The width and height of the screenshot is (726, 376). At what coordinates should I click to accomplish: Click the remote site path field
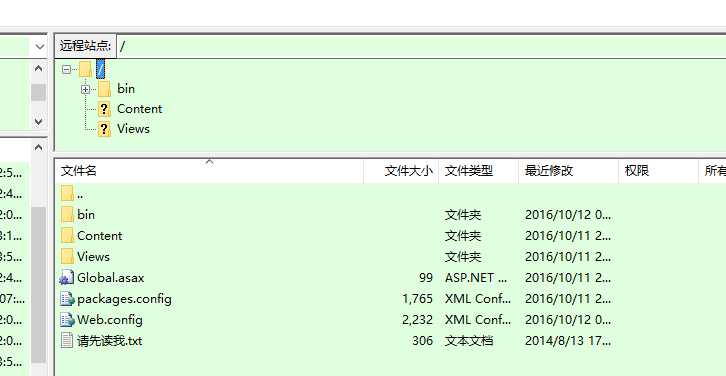(421, 46)
